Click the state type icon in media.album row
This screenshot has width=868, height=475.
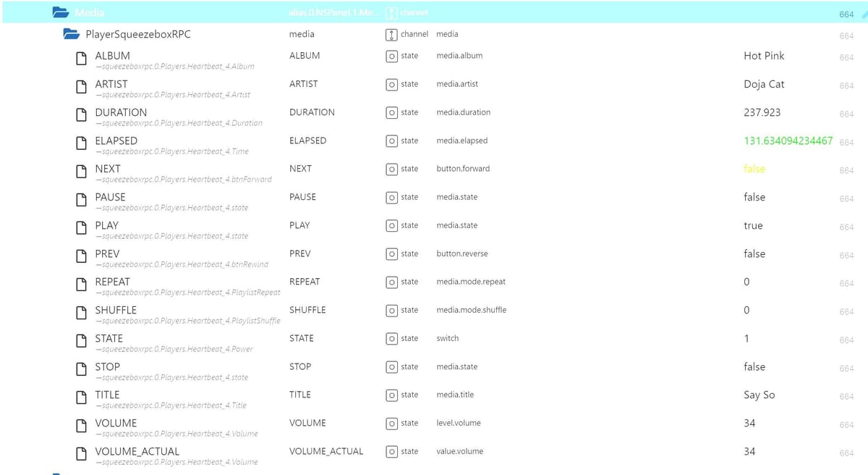391,56
